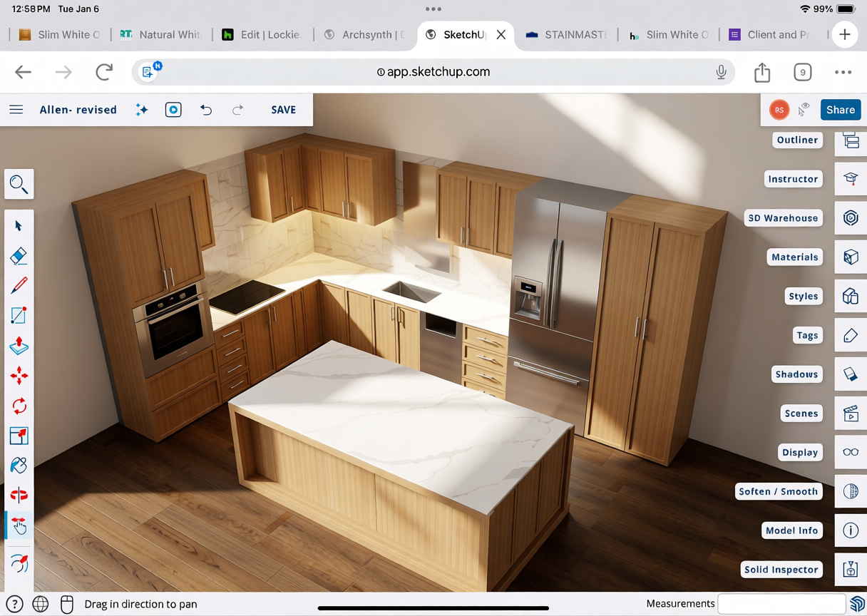Click the SAVE button

(283, 110)
